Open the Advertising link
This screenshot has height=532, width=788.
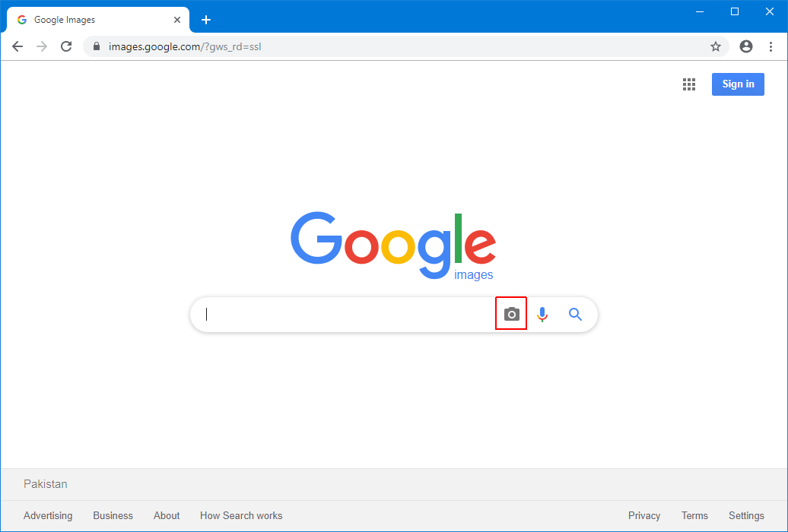[48, 515]
